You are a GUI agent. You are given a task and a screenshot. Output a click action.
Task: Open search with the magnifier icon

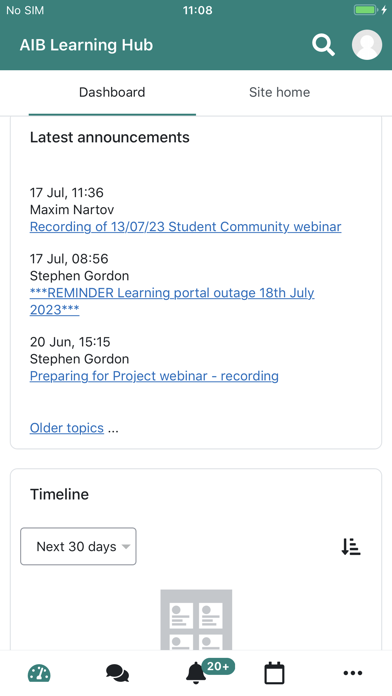[323, 45]
